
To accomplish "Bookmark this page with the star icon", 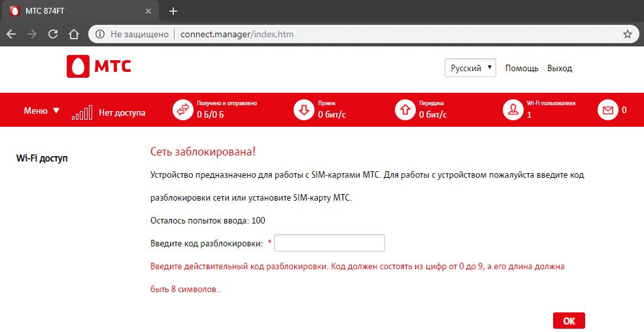I will [x=628, y=34].
